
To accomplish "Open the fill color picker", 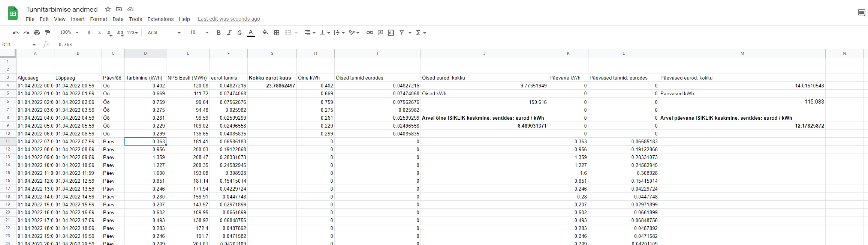I will tap(265, 33).
